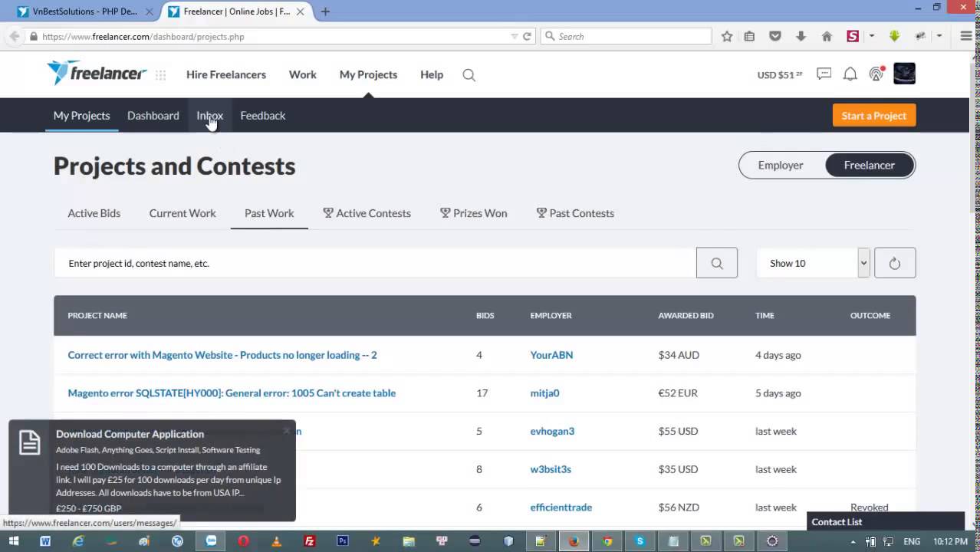
Task: Open the Feedback tab
Action: tap(263, 115)
